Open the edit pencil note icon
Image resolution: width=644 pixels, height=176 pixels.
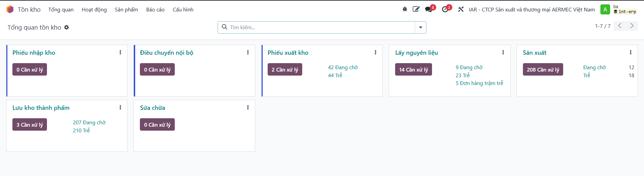coord(416,9)
